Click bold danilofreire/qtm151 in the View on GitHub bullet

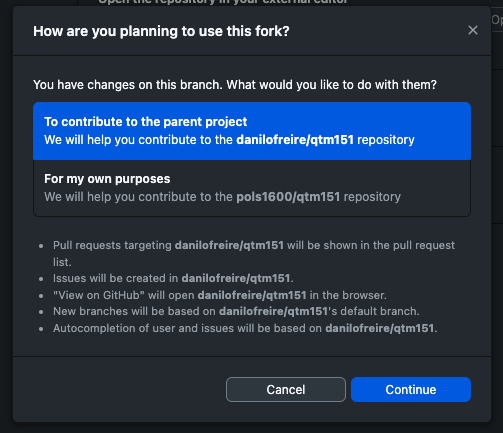pyautogui.click(x=252, y=295)
